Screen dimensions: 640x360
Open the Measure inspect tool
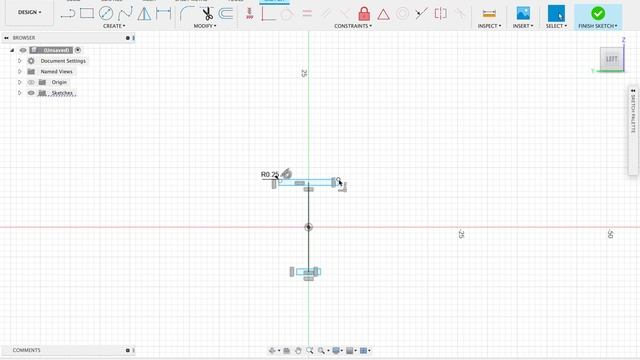point(489,13)
